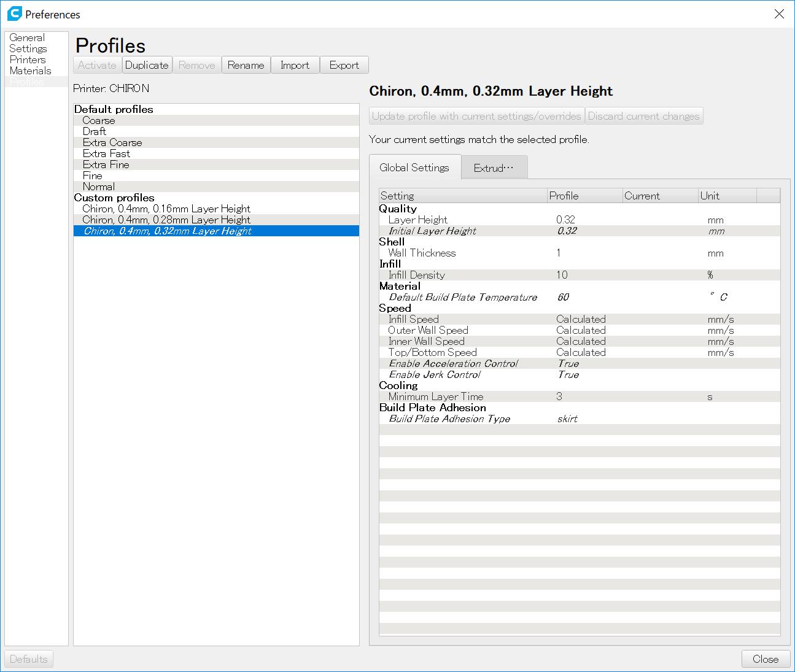
Task: Select Build Plate Adhesion Type row
Action: (580, 419)
